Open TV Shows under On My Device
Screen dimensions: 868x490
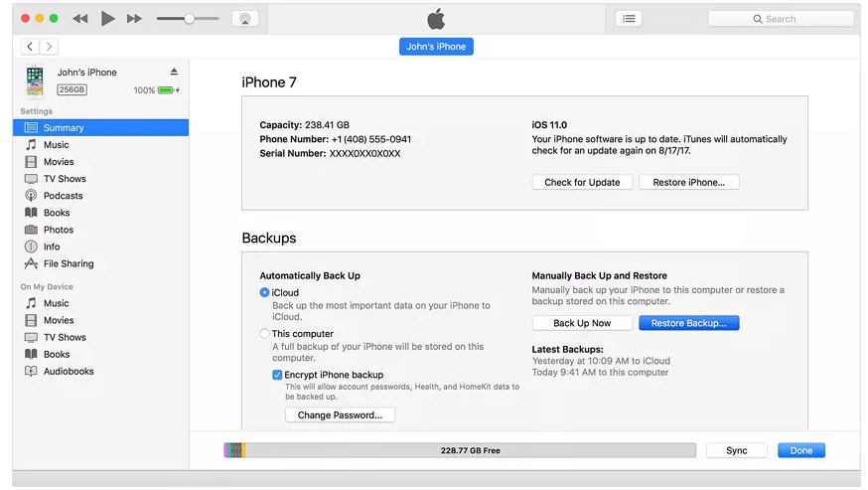coord(100,337)
